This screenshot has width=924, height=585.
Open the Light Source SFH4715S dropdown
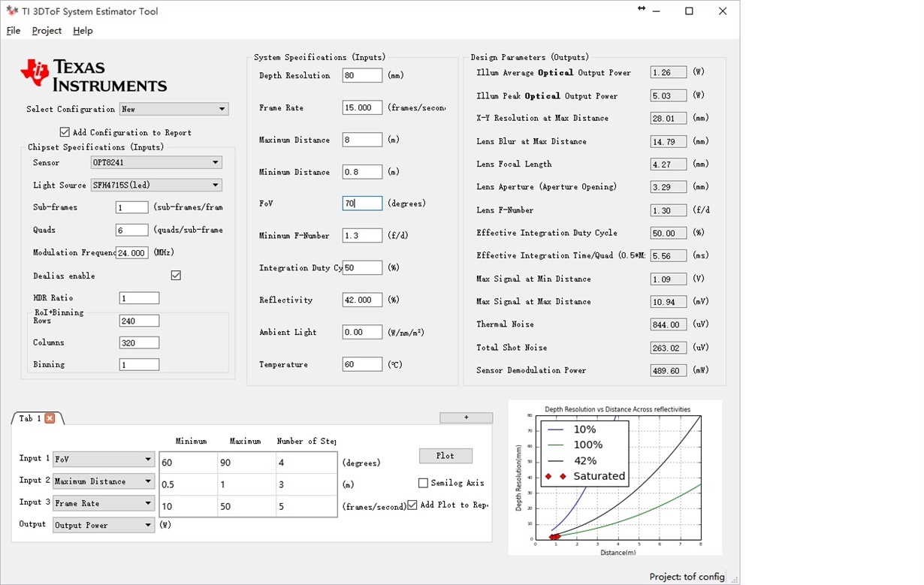coord(156,185)
